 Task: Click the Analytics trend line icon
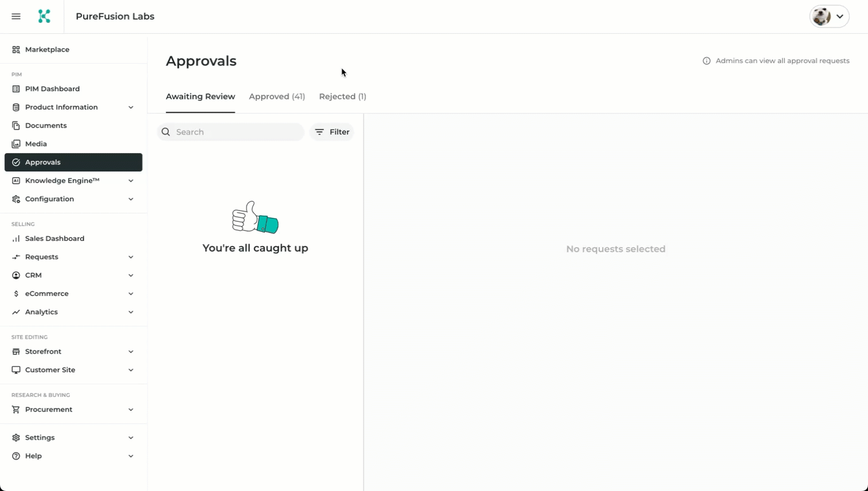coord(16,312)
